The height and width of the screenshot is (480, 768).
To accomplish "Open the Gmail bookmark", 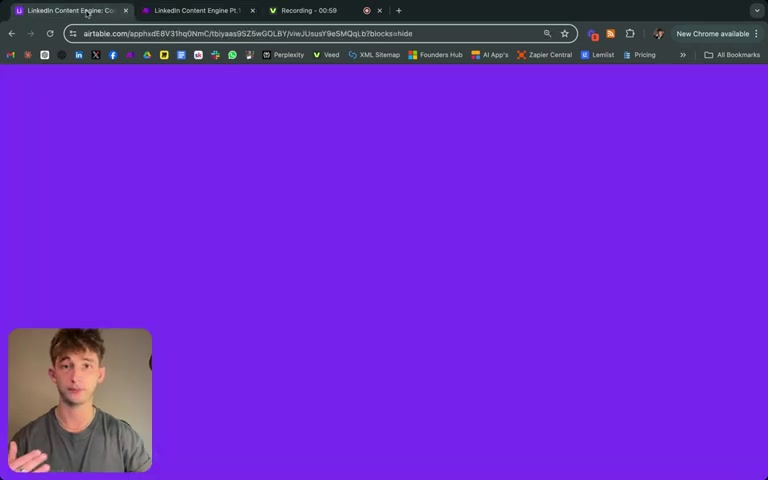I will coord(10,55).
